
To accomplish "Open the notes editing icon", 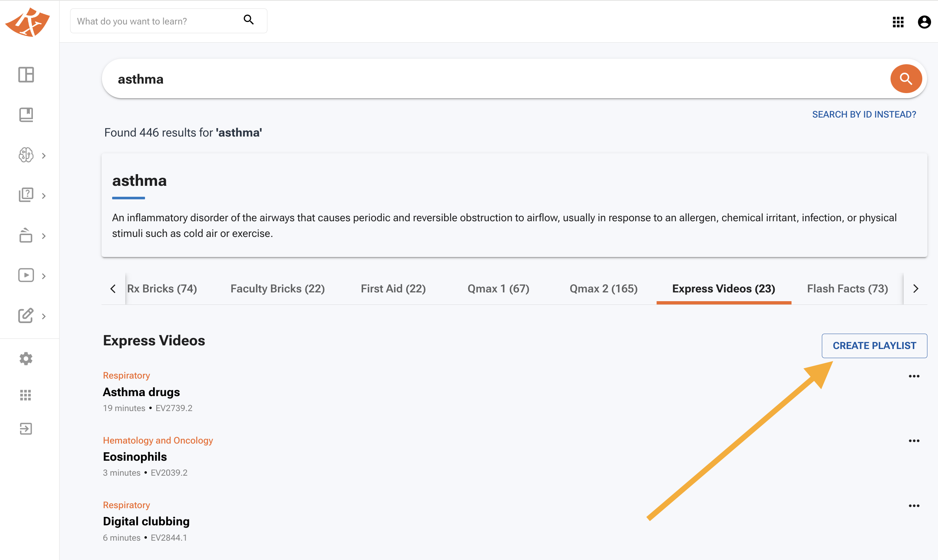I will 26,316.
